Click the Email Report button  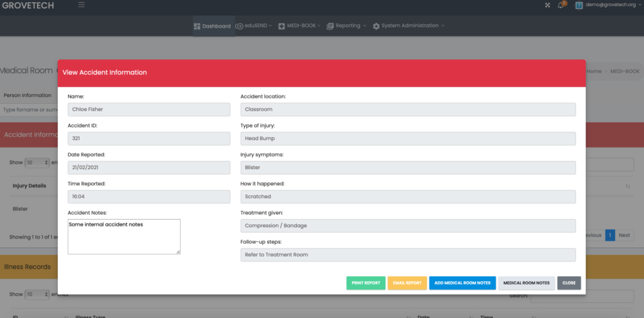click(x=407, y=283)
